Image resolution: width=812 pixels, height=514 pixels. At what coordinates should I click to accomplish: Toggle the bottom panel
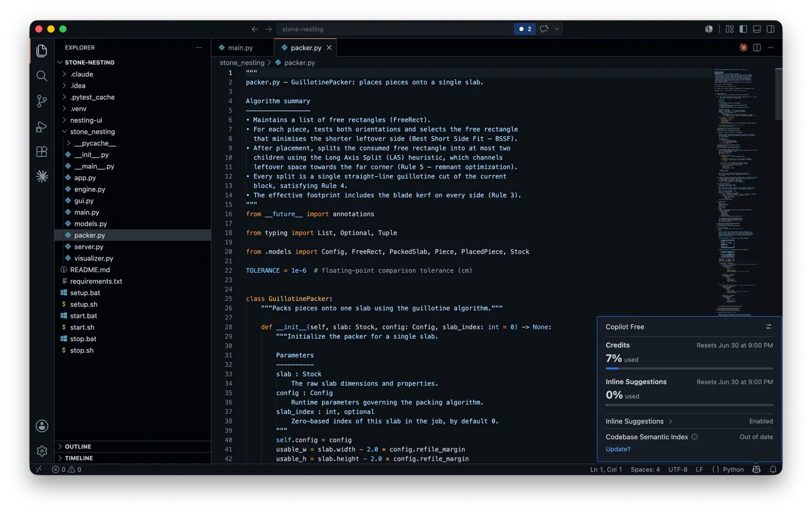pos(757,29)
